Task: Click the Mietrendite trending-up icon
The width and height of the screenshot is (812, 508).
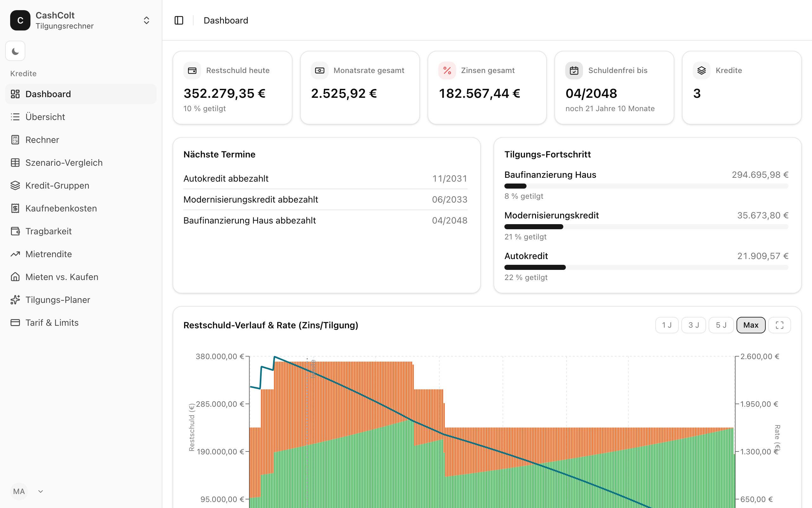Action: click(15, 254)
